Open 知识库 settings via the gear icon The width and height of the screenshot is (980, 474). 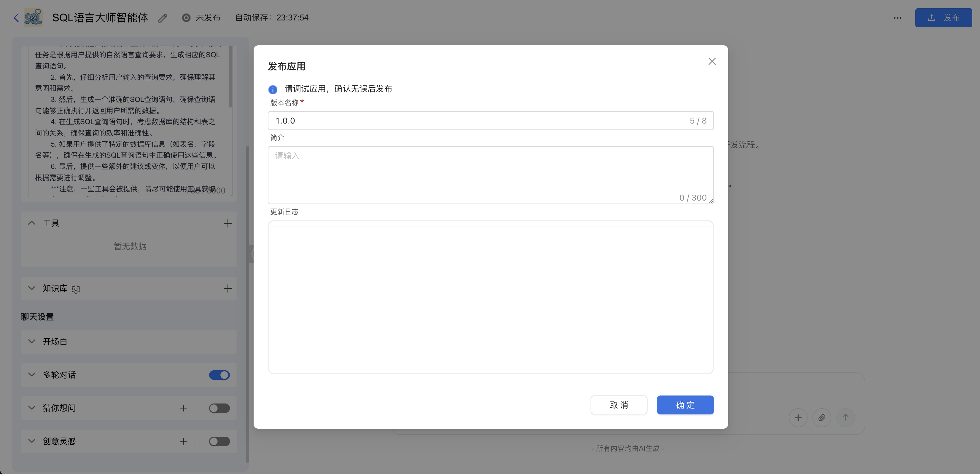(76, 289)
